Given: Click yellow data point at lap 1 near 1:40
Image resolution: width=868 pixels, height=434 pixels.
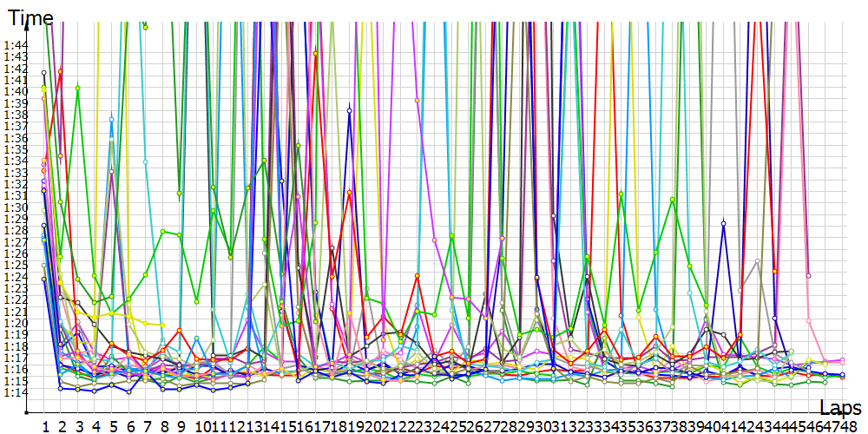Looking at the screenshot, I should 43,89.
